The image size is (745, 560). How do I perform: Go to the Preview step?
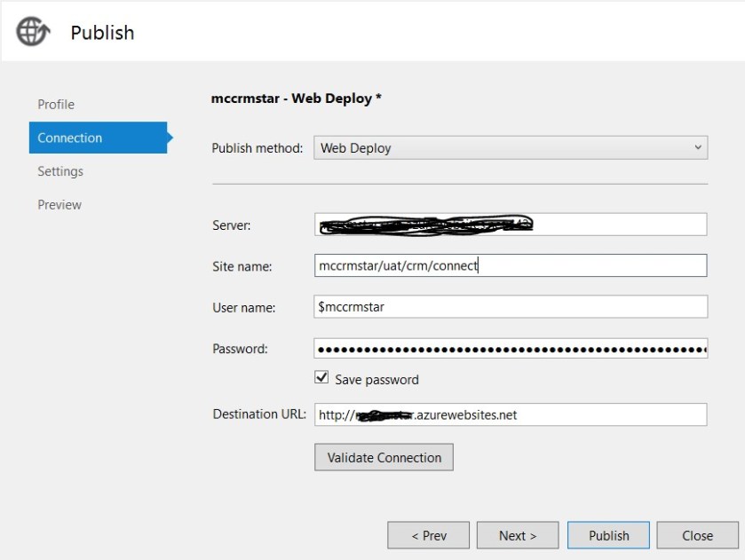pos(59,205)
